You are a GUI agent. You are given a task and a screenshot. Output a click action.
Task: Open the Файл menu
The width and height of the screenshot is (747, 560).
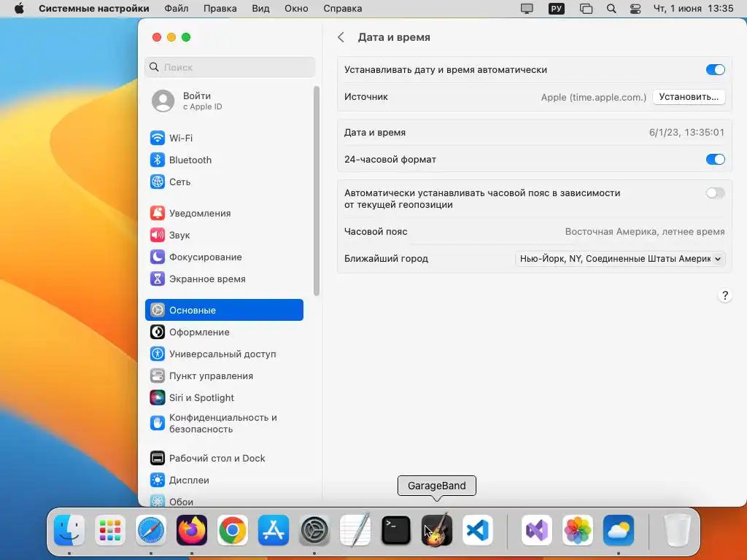[x=177, y=9]
